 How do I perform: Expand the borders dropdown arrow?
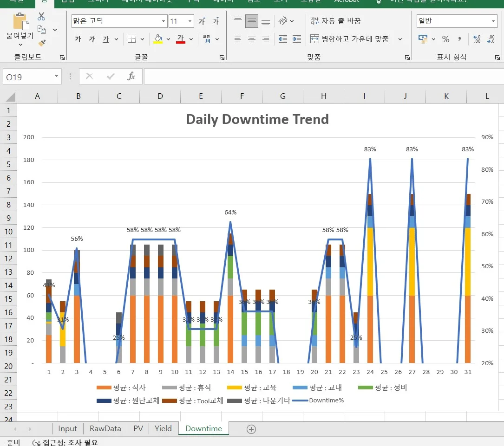(x=142, y=39)
